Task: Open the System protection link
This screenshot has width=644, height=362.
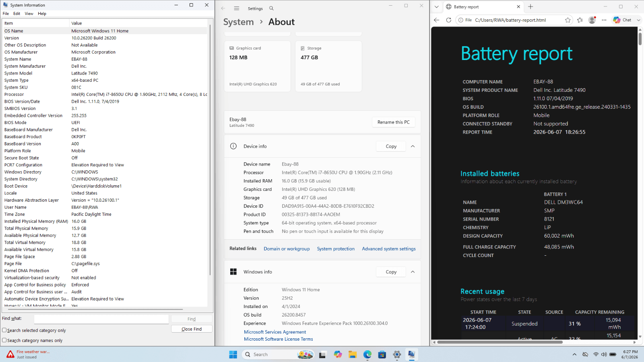Action: 336,249
